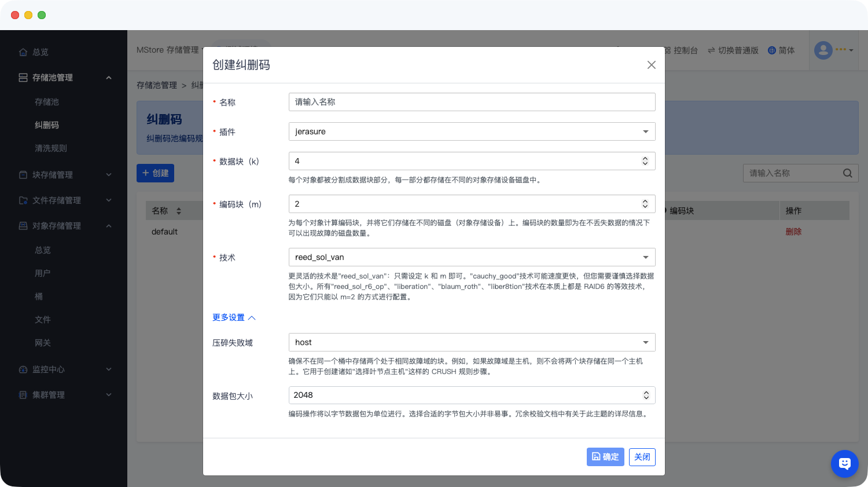Click the chat support bubble icon
This screenshot has height=487, width=868.
[844, 463]
